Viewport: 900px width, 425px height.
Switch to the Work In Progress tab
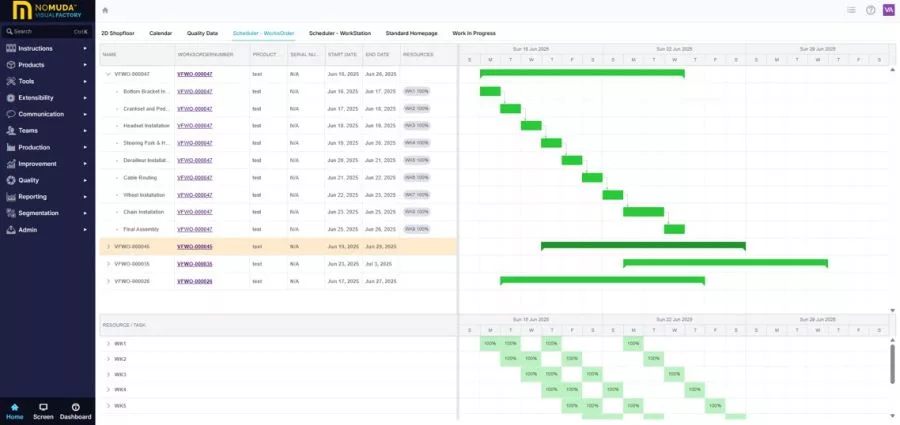474,33
